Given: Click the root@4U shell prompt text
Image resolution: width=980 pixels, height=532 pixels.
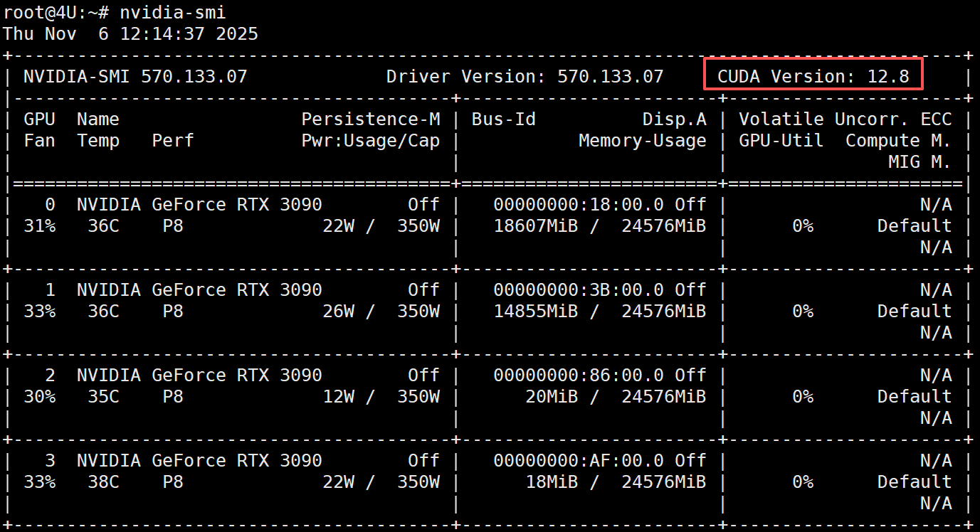Looking at the screenshot, I should (x=56, y=12).
